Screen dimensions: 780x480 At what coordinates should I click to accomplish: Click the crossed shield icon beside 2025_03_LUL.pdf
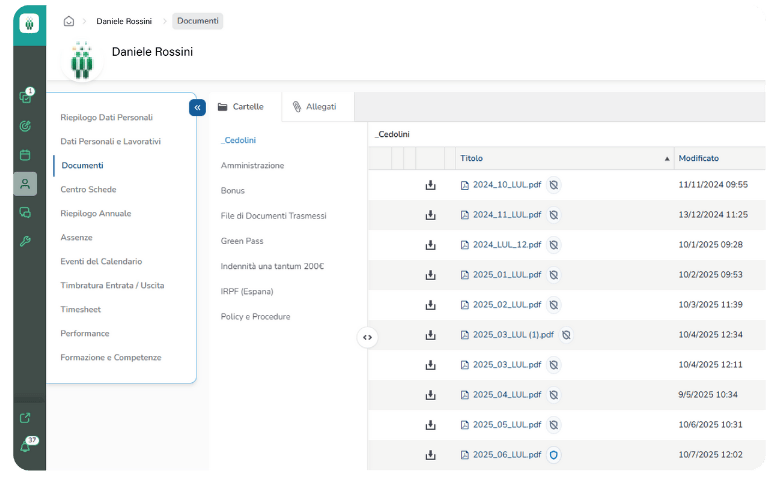click(554, 365)
